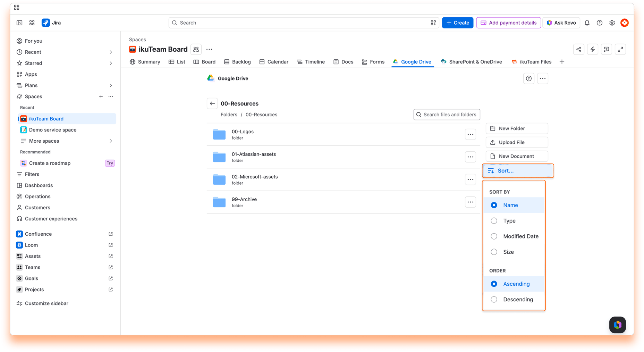Open the feedback comment icon

[x=607, y=49]
